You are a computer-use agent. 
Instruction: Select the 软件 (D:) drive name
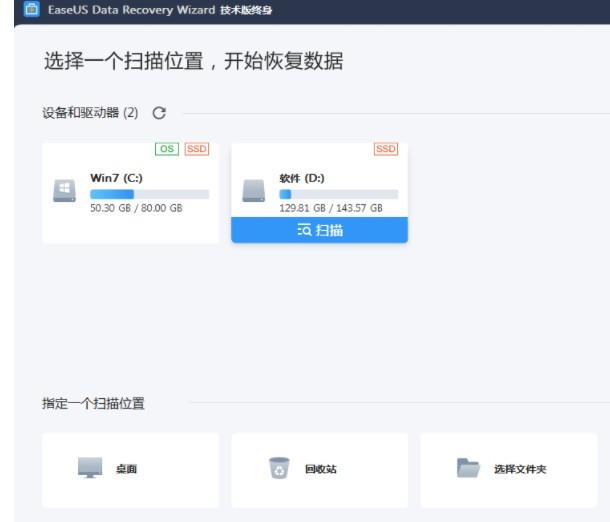tap(302, 178)
